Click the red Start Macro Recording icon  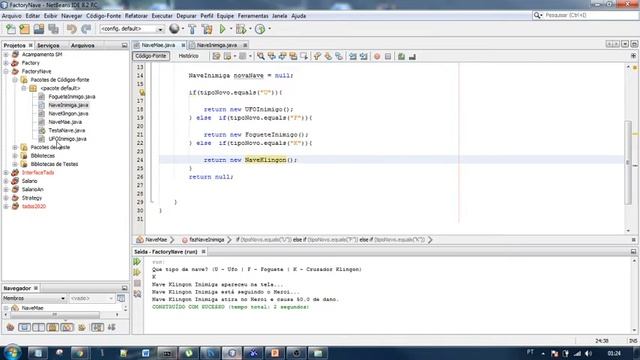coord(377,56)
